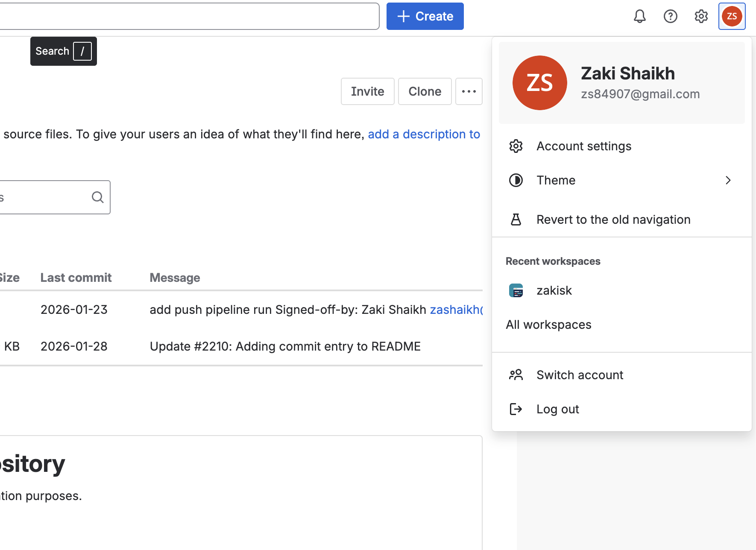Open Theme options in account menu

pyautogui.click(x=555, y=180)
